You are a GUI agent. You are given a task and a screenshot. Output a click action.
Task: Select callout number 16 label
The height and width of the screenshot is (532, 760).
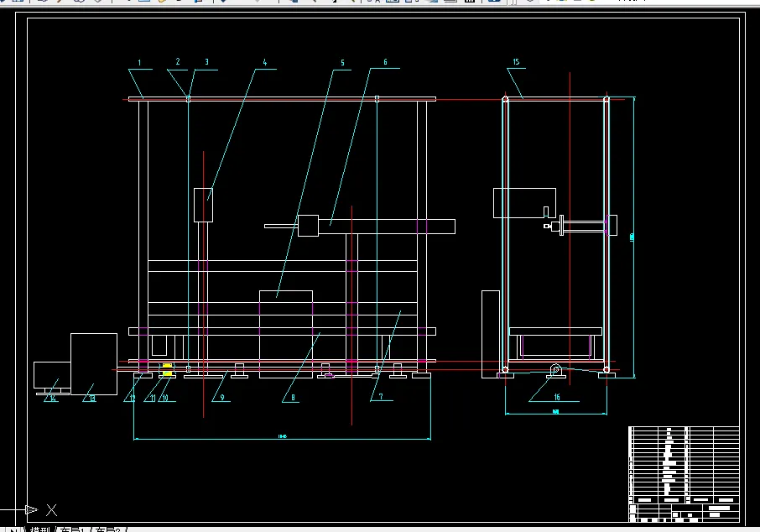557,397
